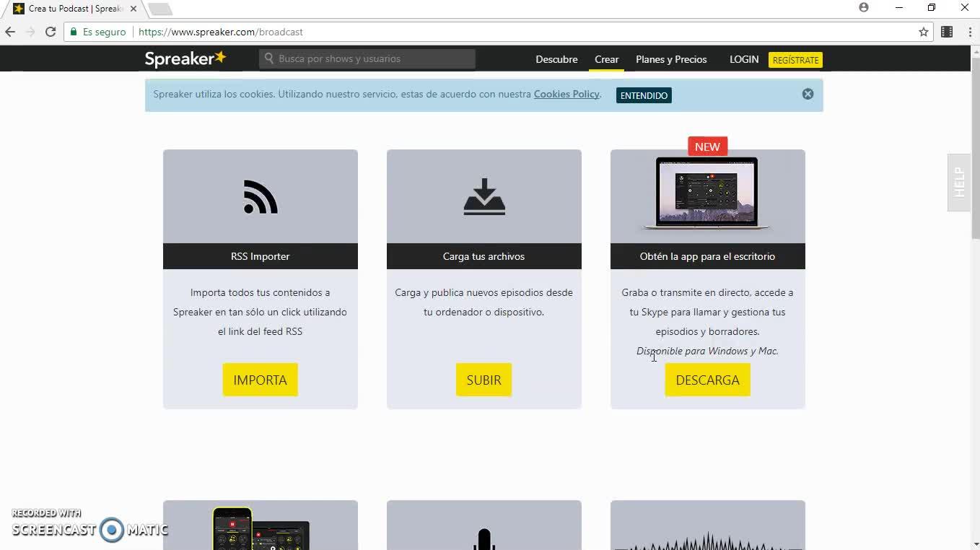The height and width of the screenshot is (550, 980).
Task: Open the Chrome profile icon
Action: pos(864,8)
